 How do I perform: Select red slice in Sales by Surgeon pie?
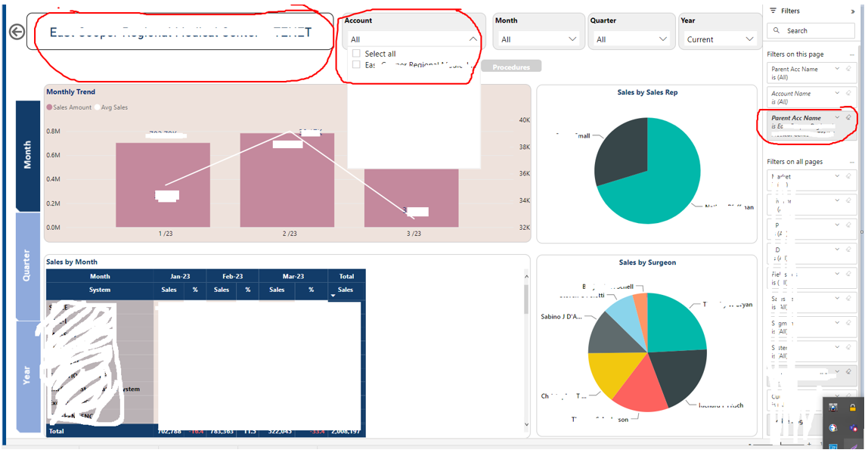pyautogui.click(x=640, y=387)
